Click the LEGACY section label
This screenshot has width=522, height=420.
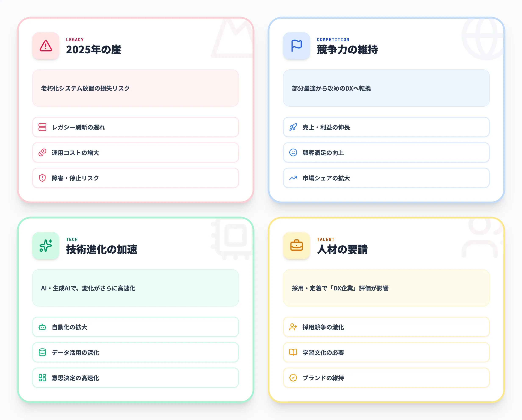click(x=75, y=39)
